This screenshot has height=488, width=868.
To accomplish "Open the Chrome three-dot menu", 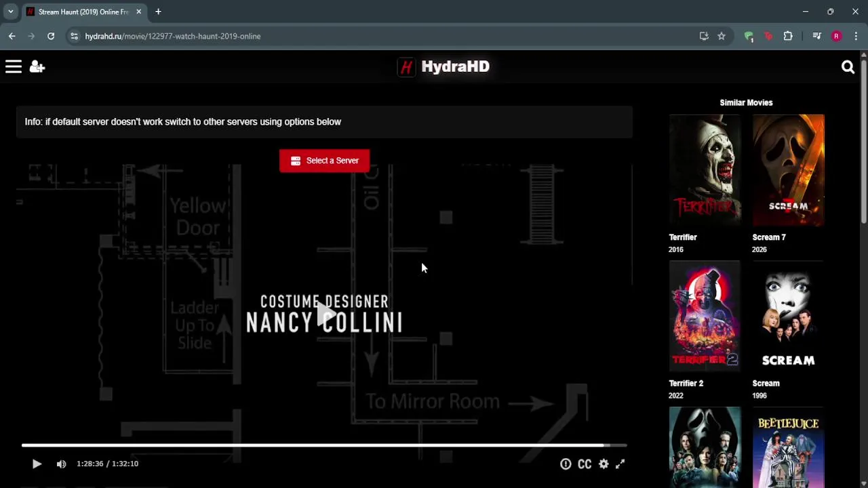I will click(856, 36).
